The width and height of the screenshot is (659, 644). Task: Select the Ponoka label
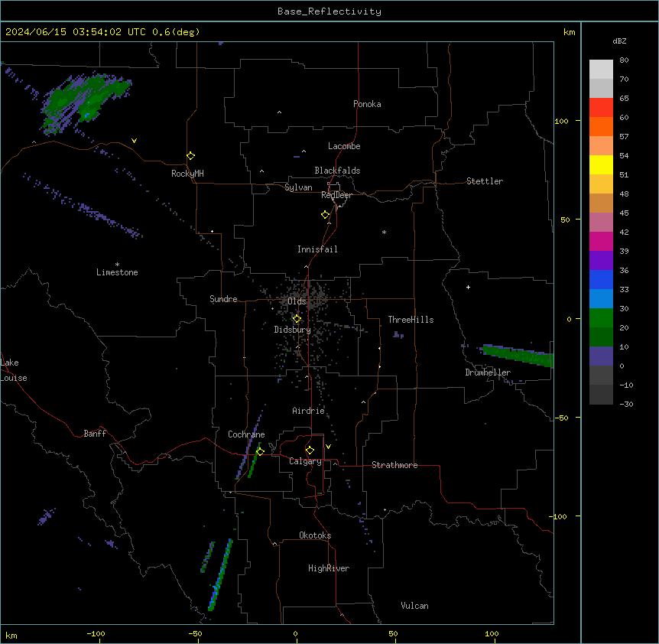click(x=367, y=104)
